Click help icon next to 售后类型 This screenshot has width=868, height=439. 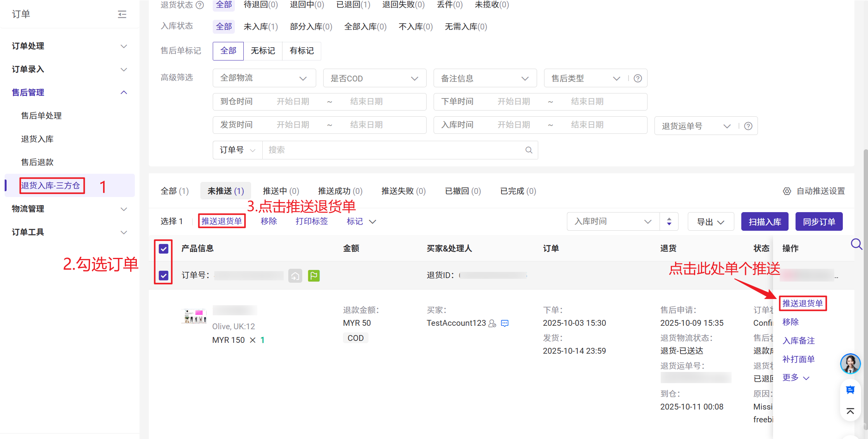(x=637, y=78)
